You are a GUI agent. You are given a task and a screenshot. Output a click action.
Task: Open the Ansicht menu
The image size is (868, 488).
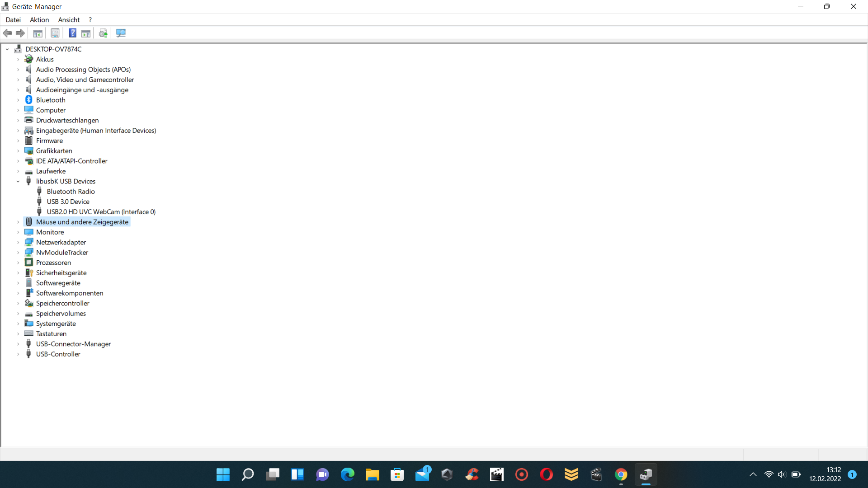click(69, 20)
